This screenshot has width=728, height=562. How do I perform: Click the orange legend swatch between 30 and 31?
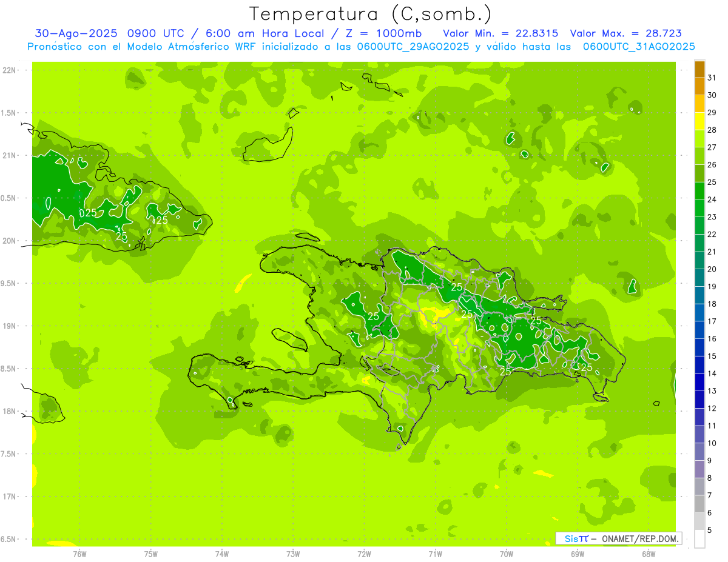[x=699, y=87]
